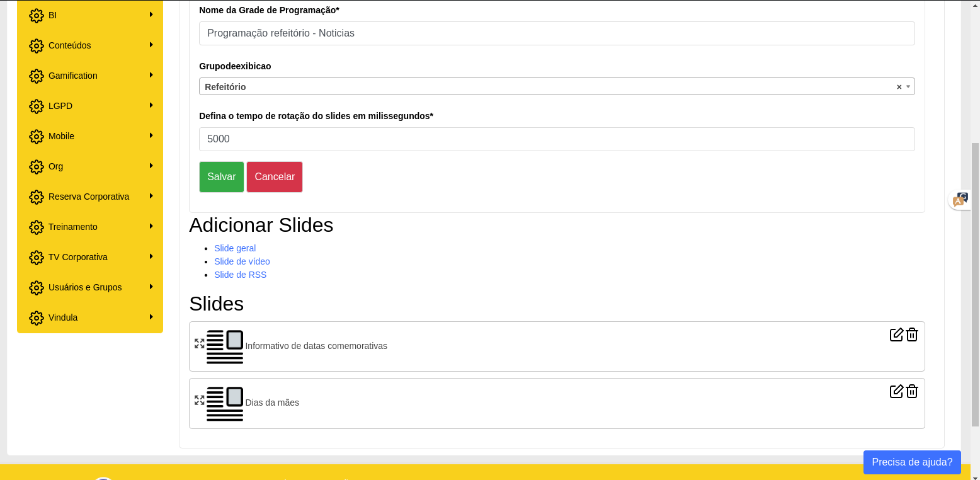Image resolution: width=980 pixels, height=480 pixels.
Task: Open the Reserva Corporativa menu item
Action: tap(89, 197)
